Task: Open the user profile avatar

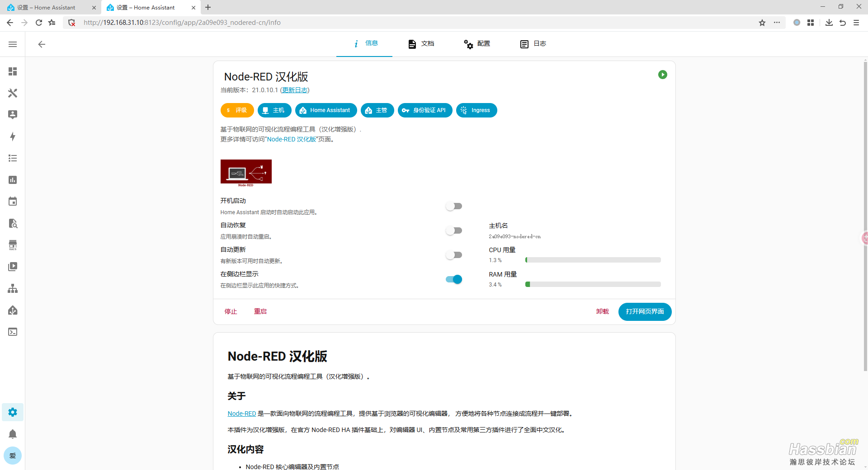Action: coord(13,456)
